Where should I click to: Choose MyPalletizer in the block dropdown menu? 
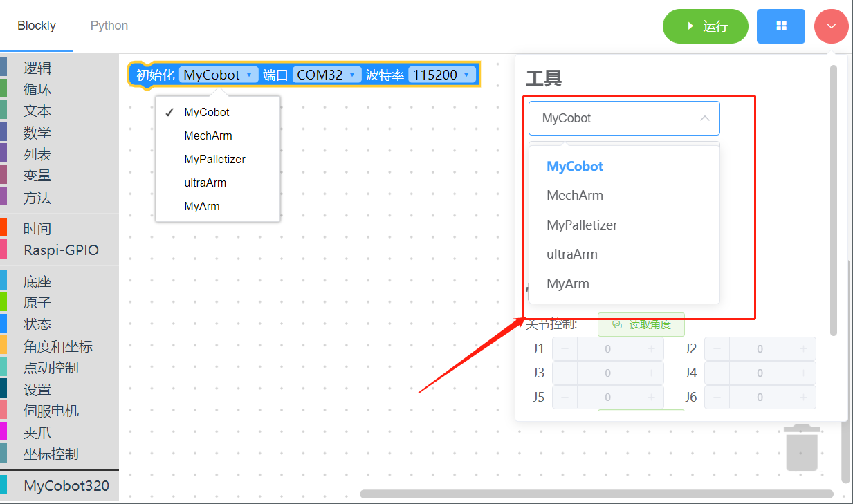click(218, 159)
